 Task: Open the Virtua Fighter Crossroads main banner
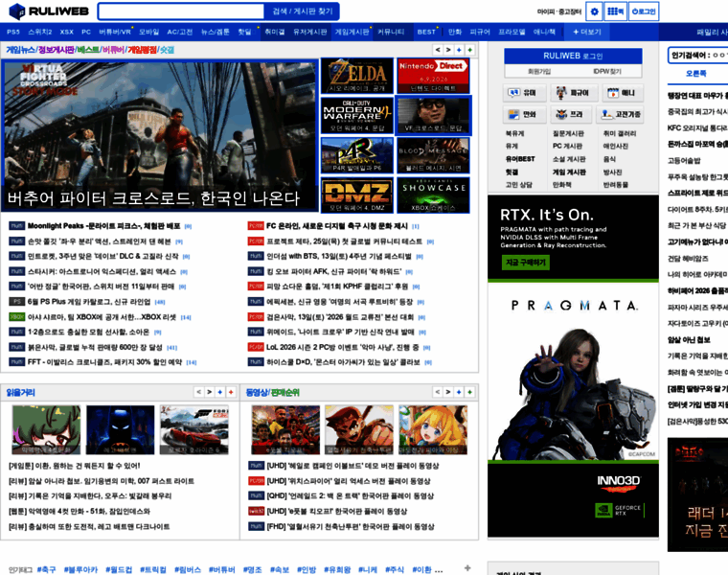(x=159, y=136)
